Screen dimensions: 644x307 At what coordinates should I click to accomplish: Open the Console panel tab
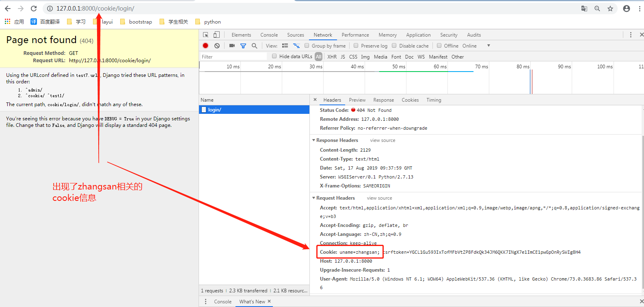coord(269,35)
